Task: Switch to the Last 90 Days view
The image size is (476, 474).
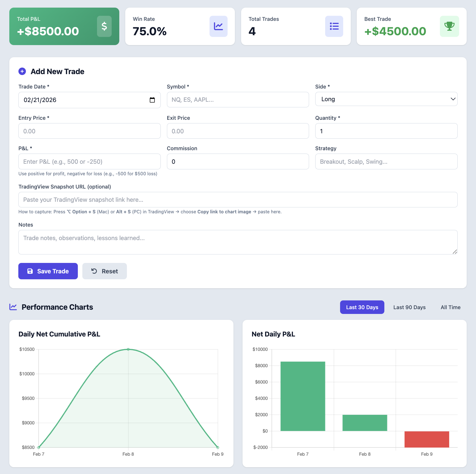Action: tap(409, 307)
